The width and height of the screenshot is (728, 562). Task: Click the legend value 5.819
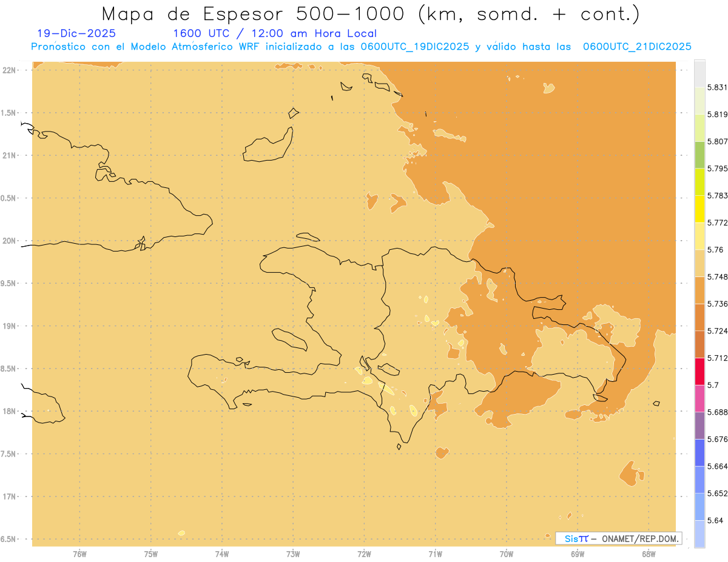tap(718, 114)
